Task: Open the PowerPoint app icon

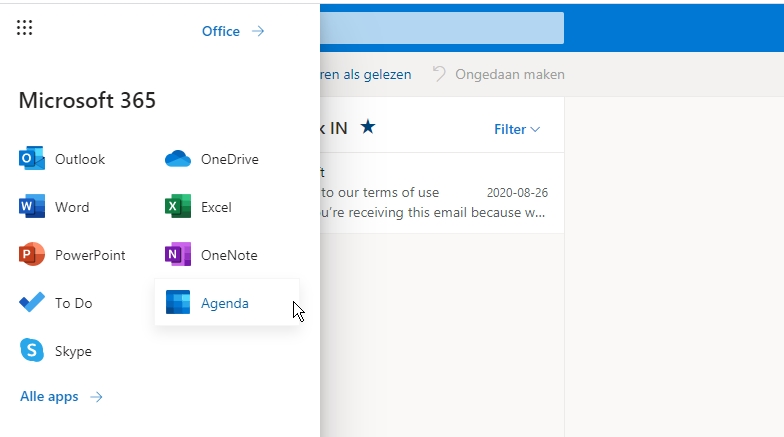Action: pyautogui.click(x=32, y=255)
